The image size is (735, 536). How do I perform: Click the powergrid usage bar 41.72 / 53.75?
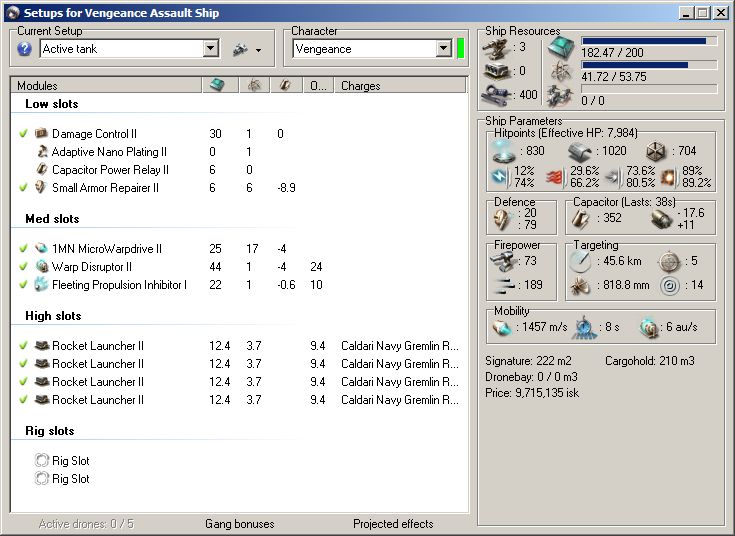(649, 65)
